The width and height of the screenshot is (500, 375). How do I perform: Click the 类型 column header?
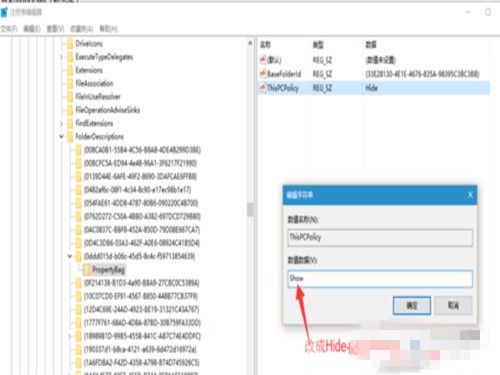click(x=318, y=44)
